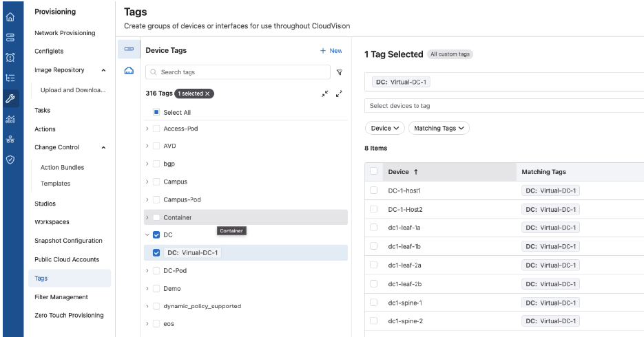Open Network Provisioning menu item
The width and height of the screenshot is (644, 337).
(65, 33)
